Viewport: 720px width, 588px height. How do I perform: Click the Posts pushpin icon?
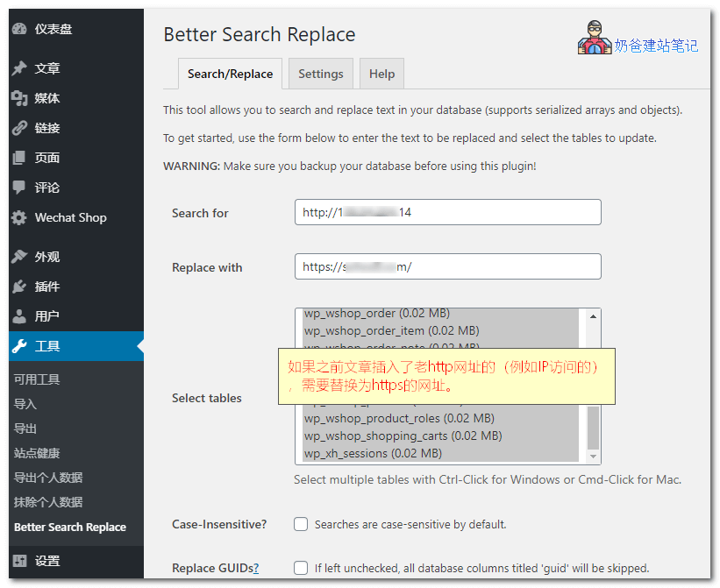[x=19, y=68]
